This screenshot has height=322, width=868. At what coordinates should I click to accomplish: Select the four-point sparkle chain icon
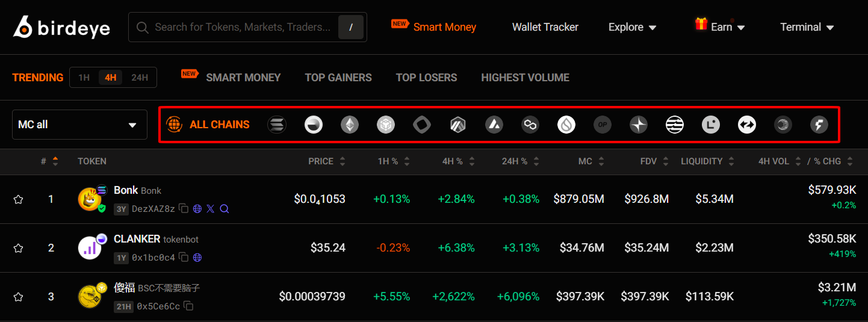639,125
